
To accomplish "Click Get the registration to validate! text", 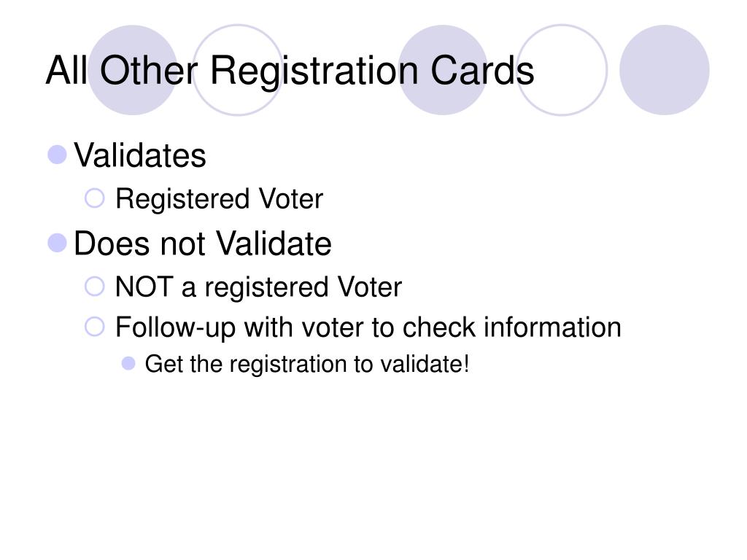I will click(x=307, y=365).
